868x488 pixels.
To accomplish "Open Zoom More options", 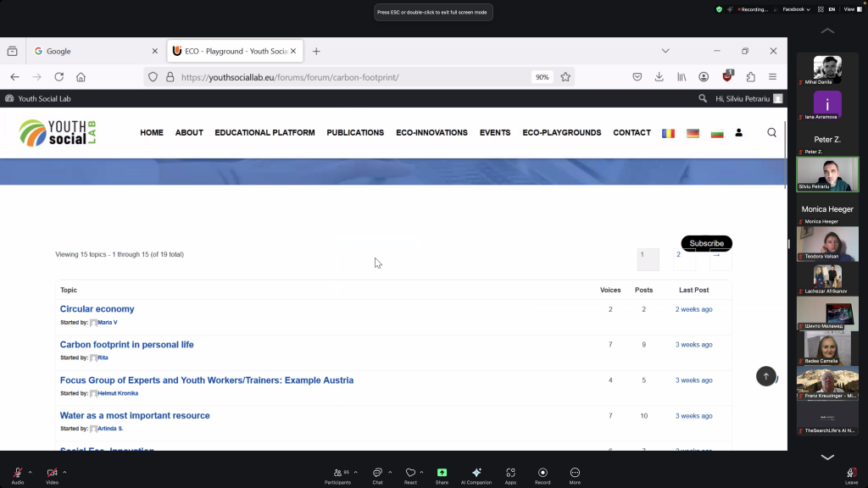I will tap(576, 474).
